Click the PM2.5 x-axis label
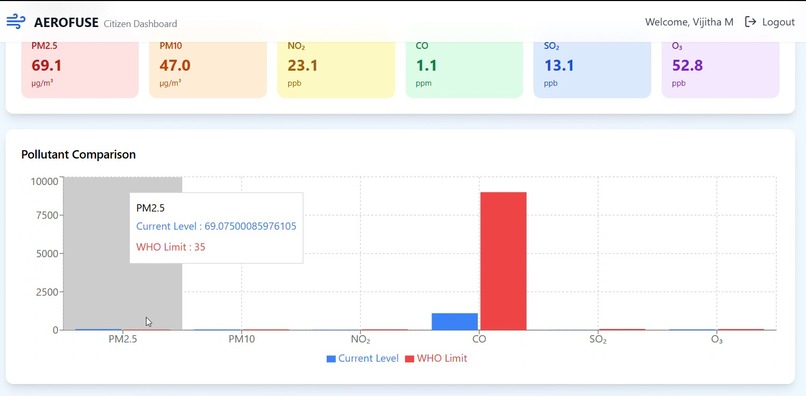This screenshot has width=806, height=396. click(x=122, y=340)
